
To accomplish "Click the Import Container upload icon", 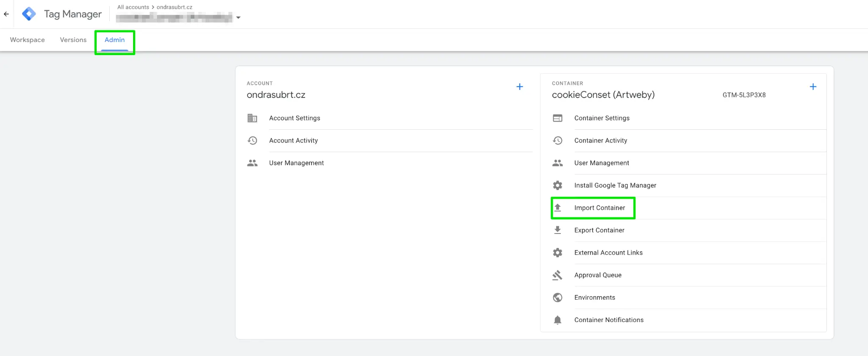I will tap(557, 208).
